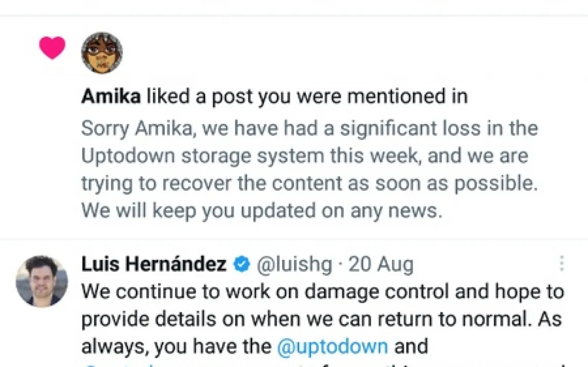588x367 pixels.
Task: Open Amika's cartoon avatar profile picture
Action: click(x=102, y=52)
